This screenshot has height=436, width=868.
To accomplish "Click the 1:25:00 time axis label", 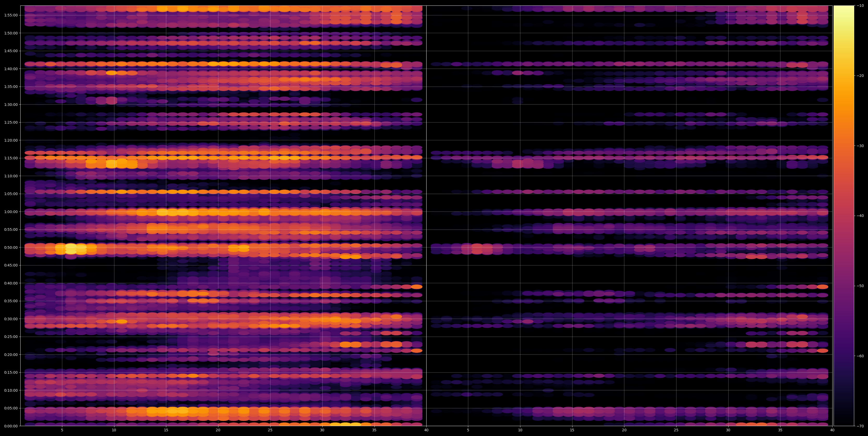I will [11, 122].
